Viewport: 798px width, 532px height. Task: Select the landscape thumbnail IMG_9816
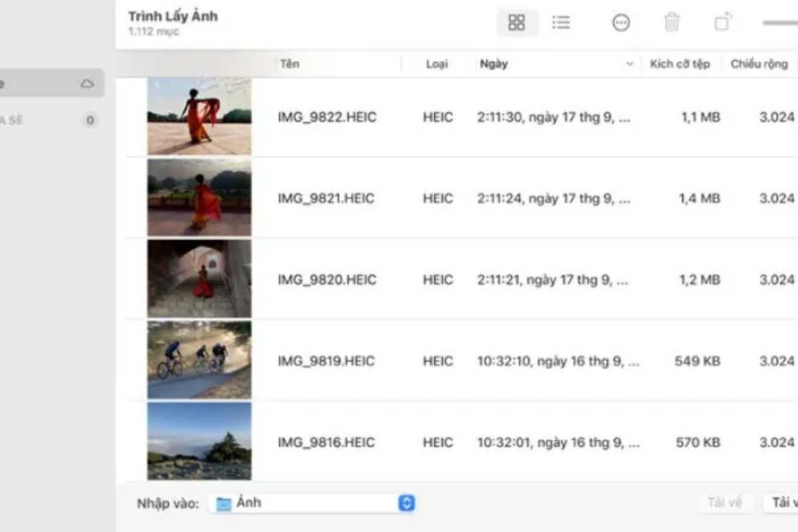pyautogui.click(x=199, y=441)
